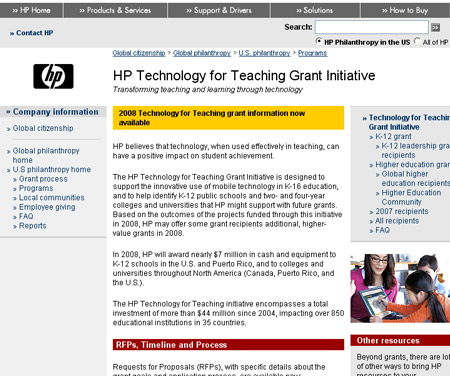Open Local communities sidebar link

click(x=52, y=198)
